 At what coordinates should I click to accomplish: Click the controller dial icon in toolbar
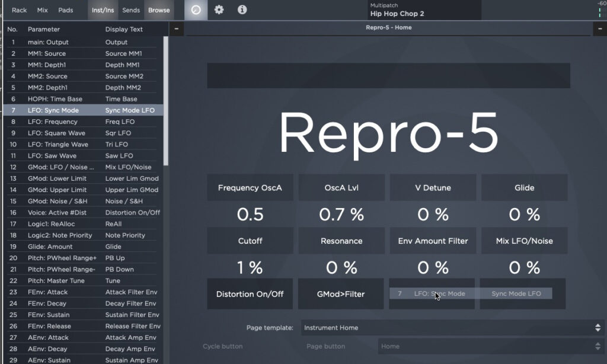(196, 9)
